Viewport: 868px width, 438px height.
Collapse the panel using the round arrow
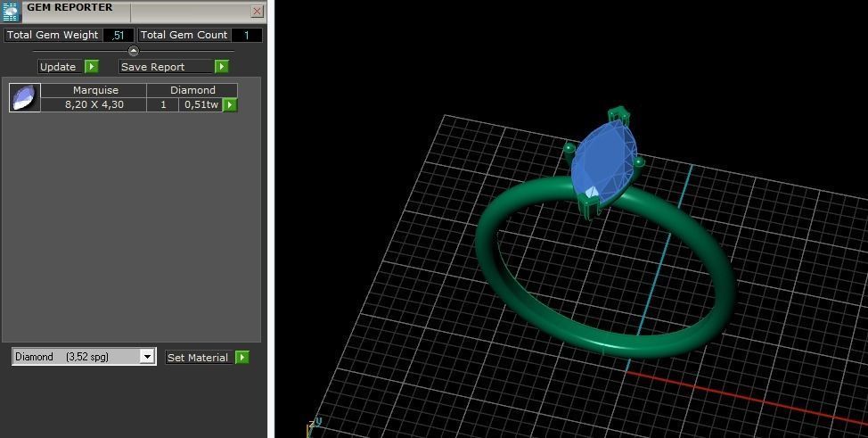(134, 51)
